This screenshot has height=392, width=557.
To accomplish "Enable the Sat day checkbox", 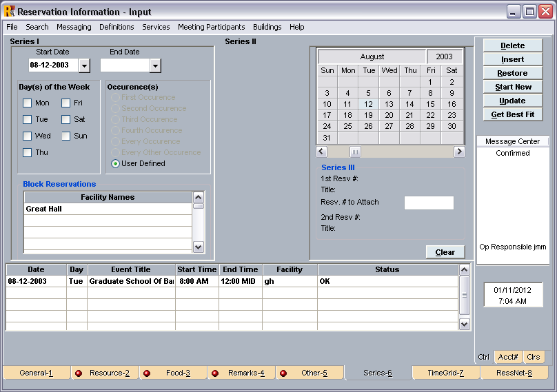I will pyautogui.click(x=66, y=120).
